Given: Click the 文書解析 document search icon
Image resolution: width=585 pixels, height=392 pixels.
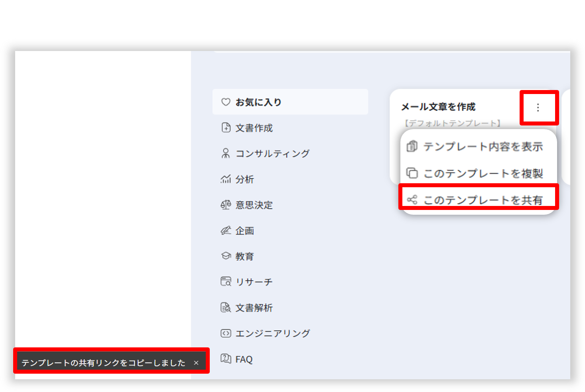Looking at the screenshot, I should point(226,308).
